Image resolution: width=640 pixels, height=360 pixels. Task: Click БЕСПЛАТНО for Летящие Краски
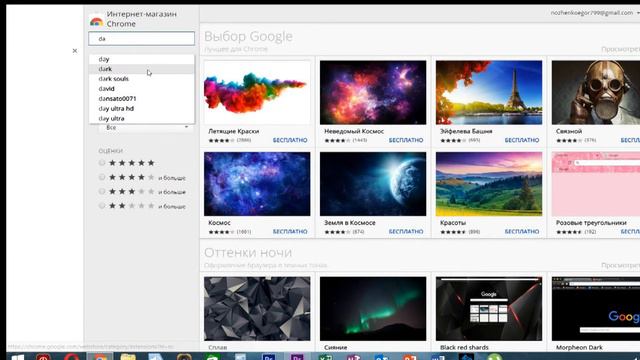(x=290, y=140)
